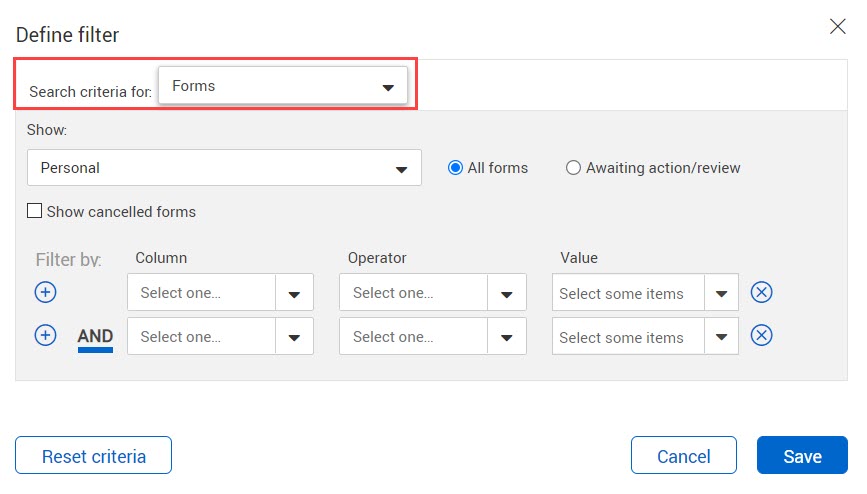The width and height of the screenshot is (867, 494).
Task: Enable the Show cancelled forms checkbox
Action: (x=34, y=211)
